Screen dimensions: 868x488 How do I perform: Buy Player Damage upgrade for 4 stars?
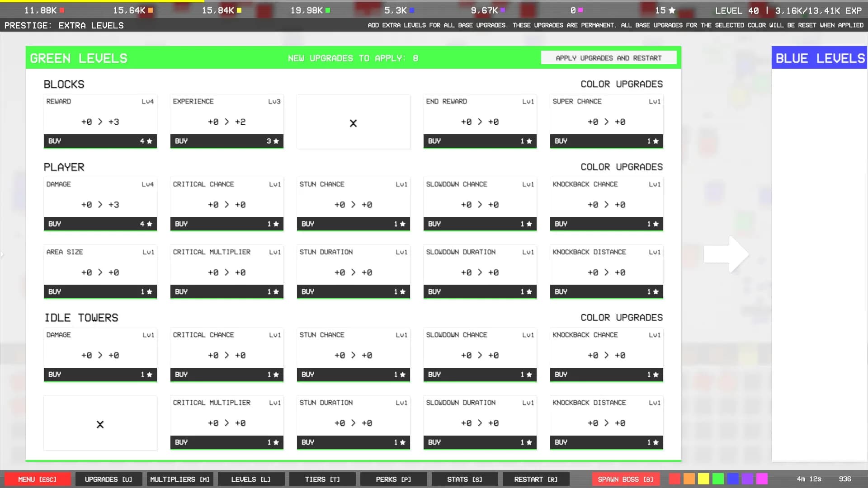100,224
